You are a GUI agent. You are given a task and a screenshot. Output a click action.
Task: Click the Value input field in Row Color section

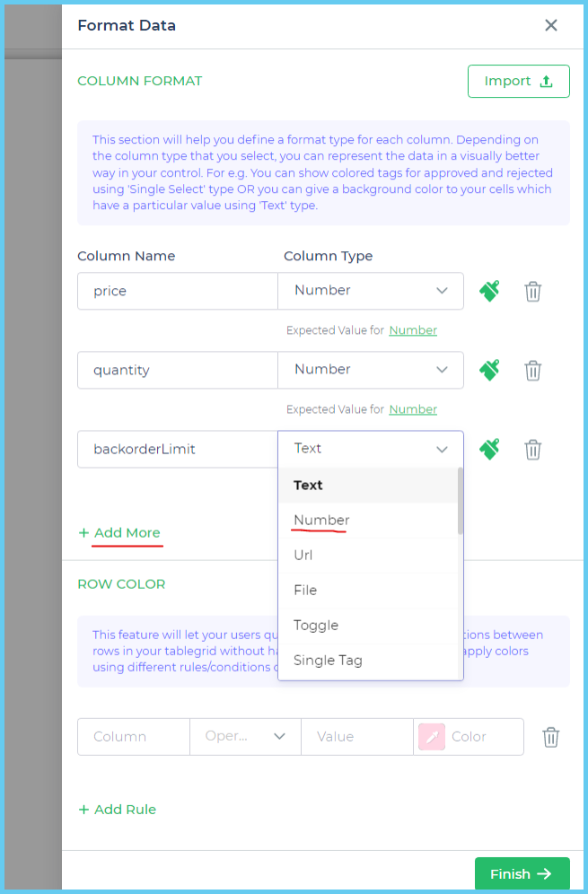(x=356, y=737)
